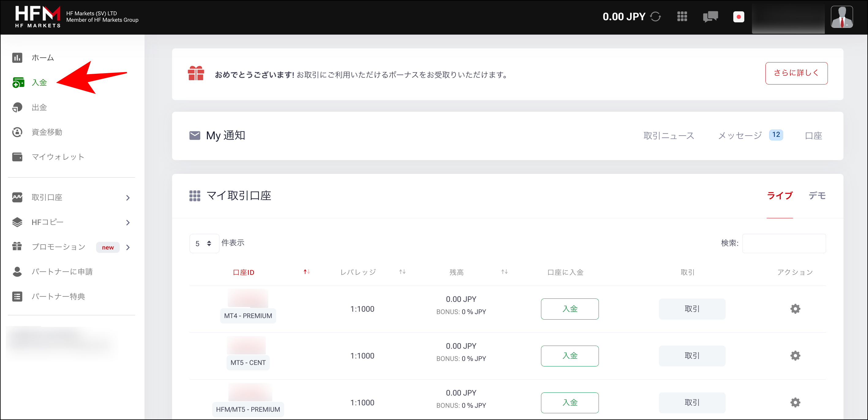Select the ライブ accounts tab
The height and width of the screenshot is (420, 868).
click(780, 195)
